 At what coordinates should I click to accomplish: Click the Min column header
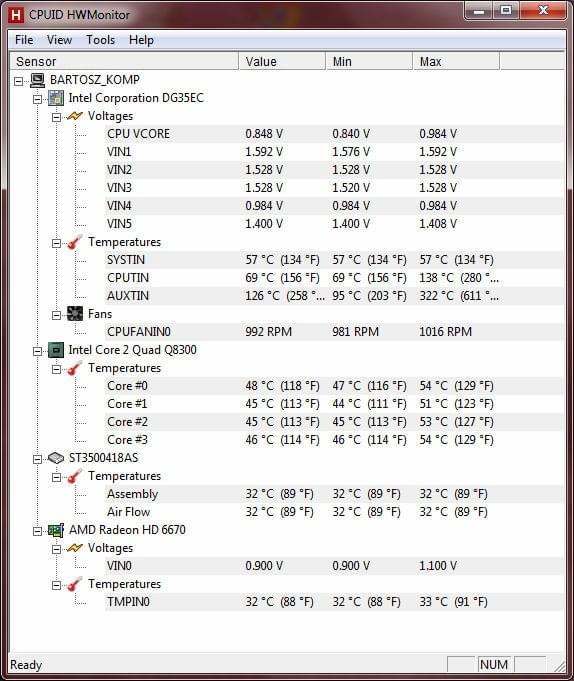(369, 62)
